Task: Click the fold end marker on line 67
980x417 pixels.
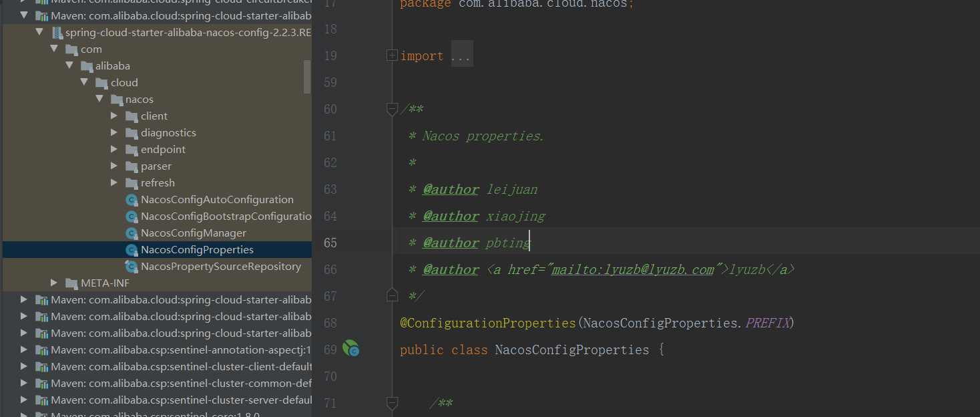Action: pyautogui.click(x=393, y=295)
